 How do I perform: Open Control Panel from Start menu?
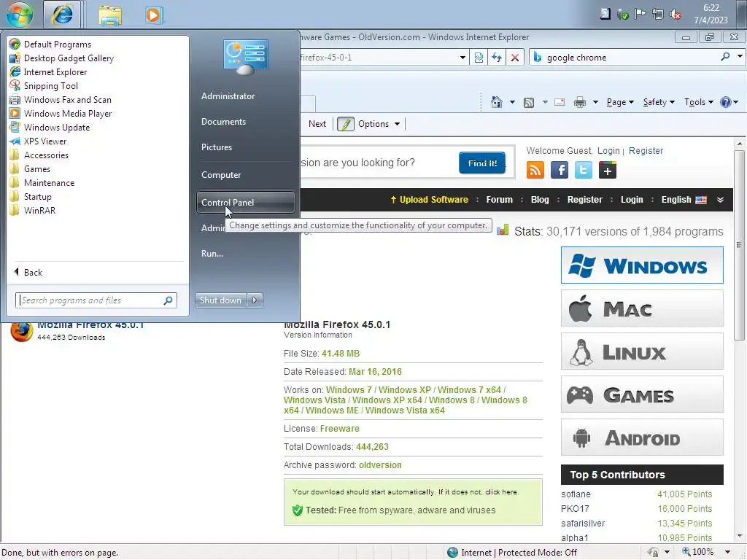[245, 203]
